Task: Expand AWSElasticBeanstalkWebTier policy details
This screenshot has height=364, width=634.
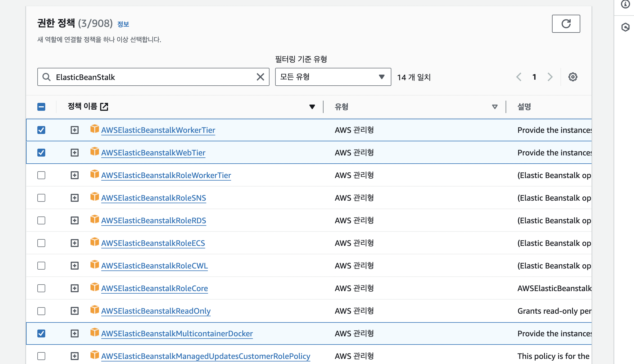Action: pos(75,153)
